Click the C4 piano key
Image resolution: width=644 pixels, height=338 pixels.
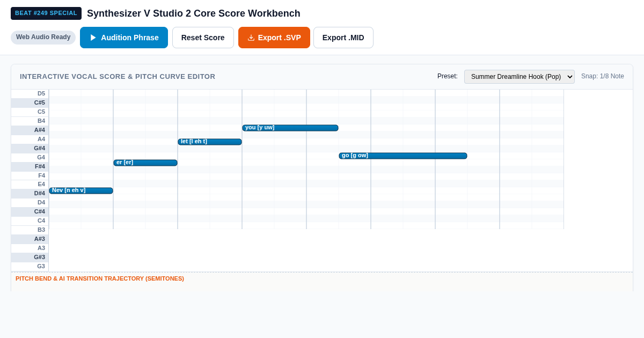click(x=30, y=221)
